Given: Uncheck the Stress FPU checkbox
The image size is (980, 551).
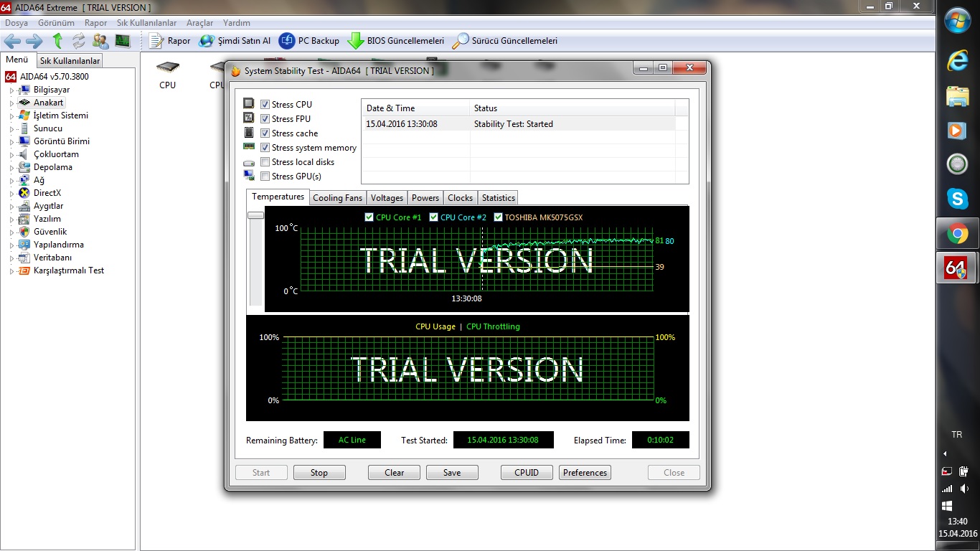Looking at the screenshot, I should pos(265,119).
